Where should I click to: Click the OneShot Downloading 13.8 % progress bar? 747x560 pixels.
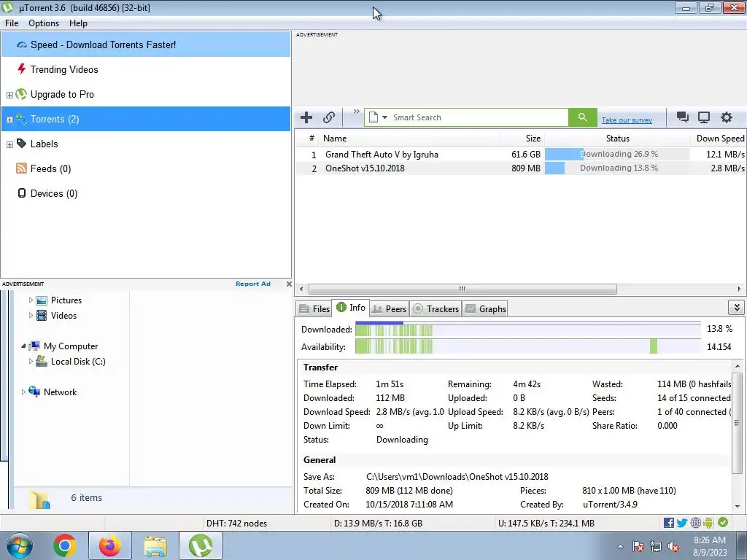[x=617, y=168]
